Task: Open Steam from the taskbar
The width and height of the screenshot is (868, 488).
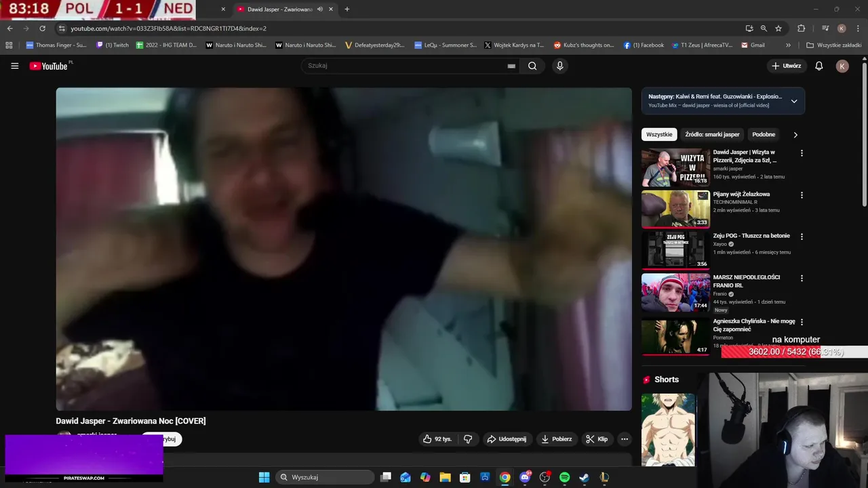Action: 584,477
